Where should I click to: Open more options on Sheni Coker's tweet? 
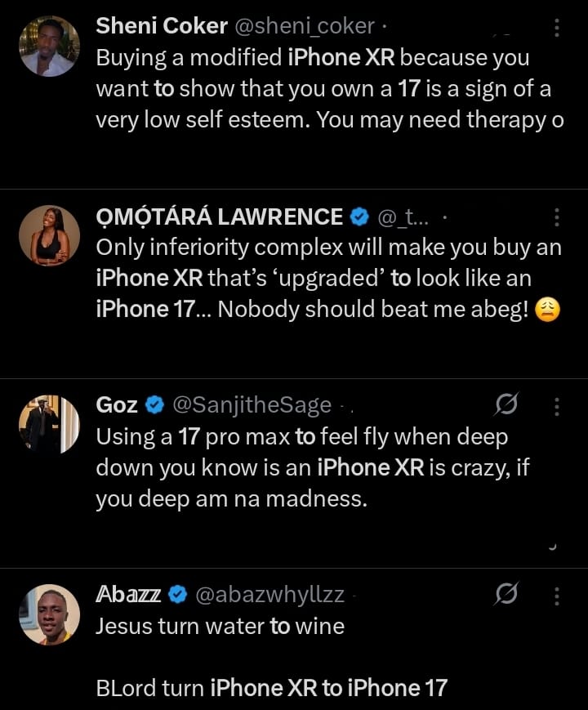(x=557, y=27)
